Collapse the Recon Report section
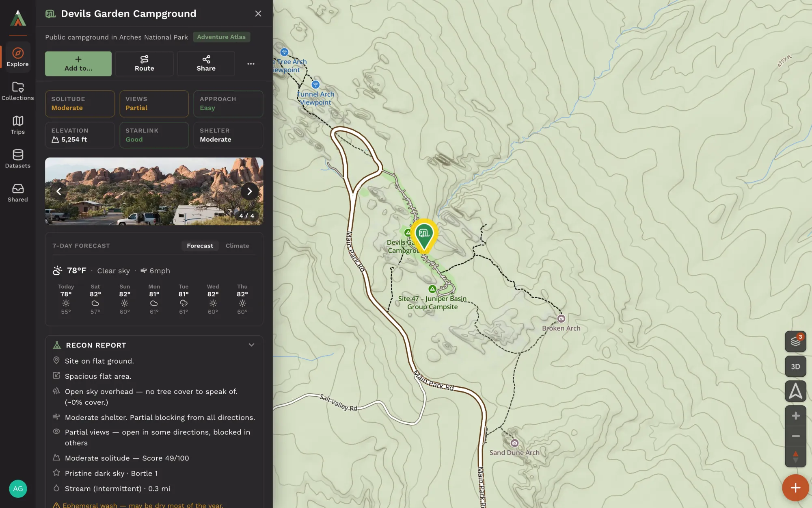This screenshot has width=812, height=508. (251, 345)
